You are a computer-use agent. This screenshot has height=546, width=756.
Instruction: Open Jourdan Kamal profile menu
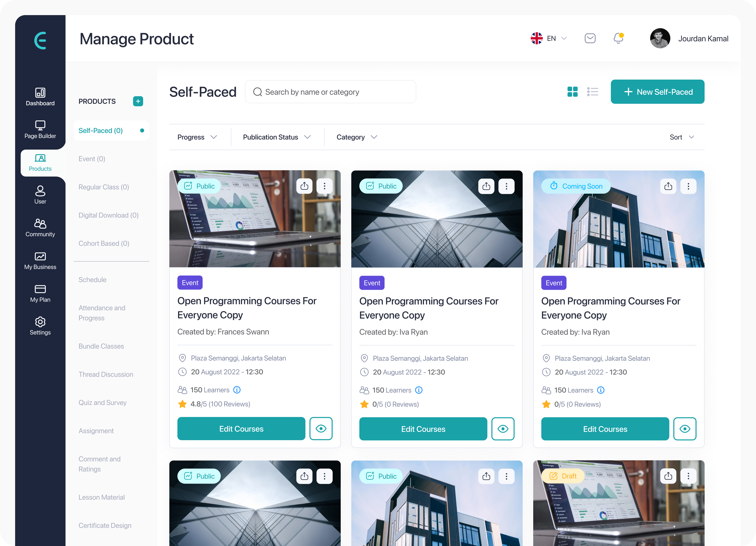click(x=689, y=38)
